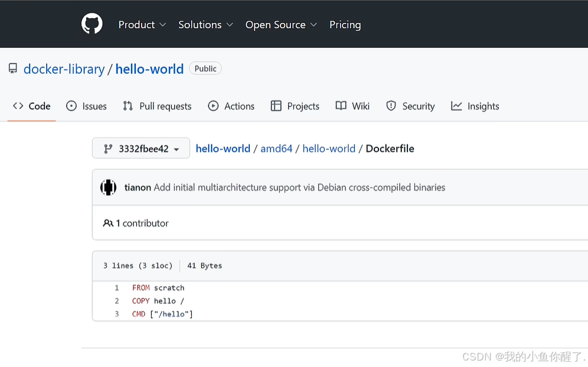Click the Insights graph icon
The image size is (588, 367).
456,106
